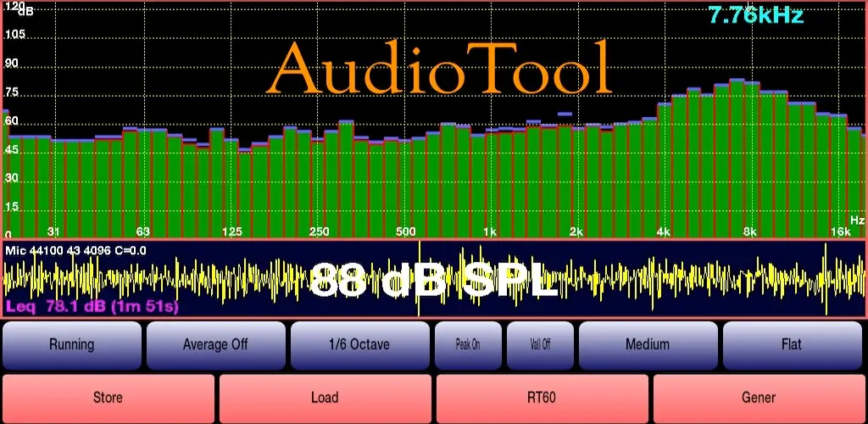Toggle the Average Off button

click(215, 345)
